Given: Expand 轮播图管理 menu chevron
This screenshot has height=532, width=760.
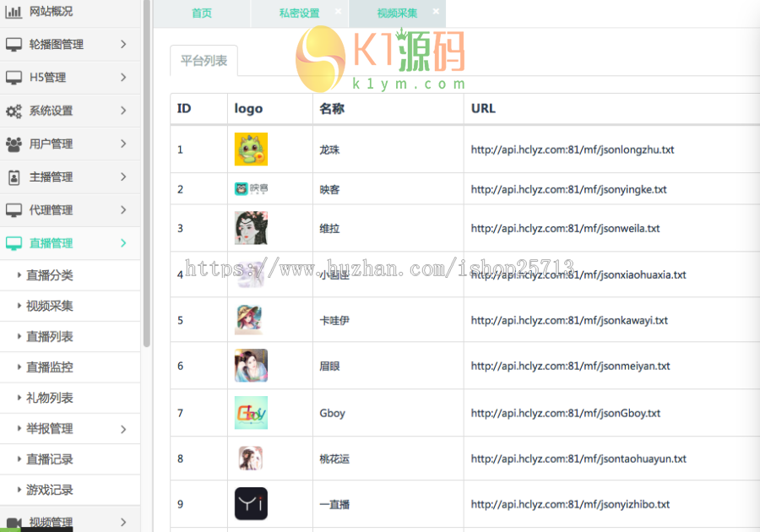Looking at the screenshot, I should point(123,44).
